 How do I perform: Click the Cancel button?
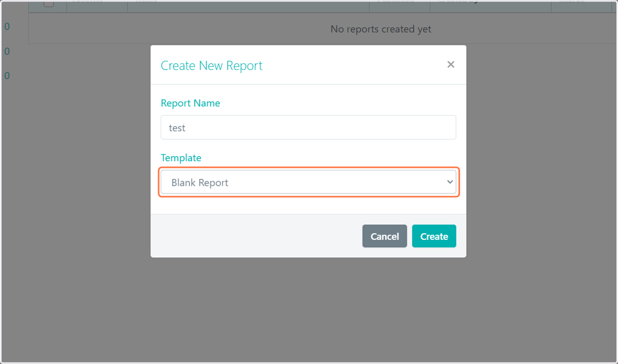point(384,236)
